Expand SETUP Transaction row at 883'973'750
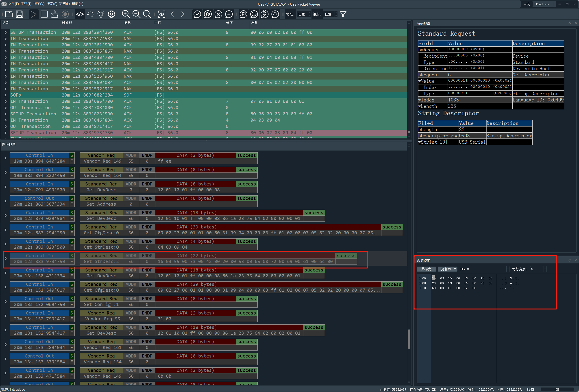Image resolution: width=579 pixels, height=392 pixels. tap(5, 133)
